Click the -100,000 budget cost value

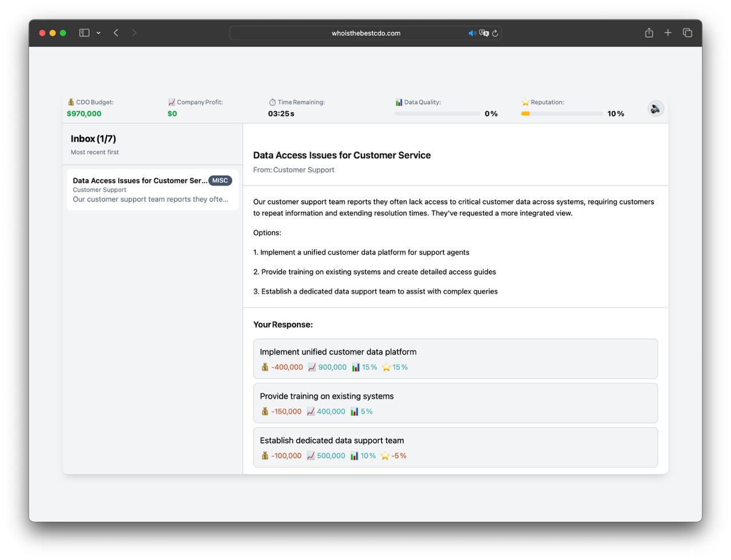click(286, 456)
